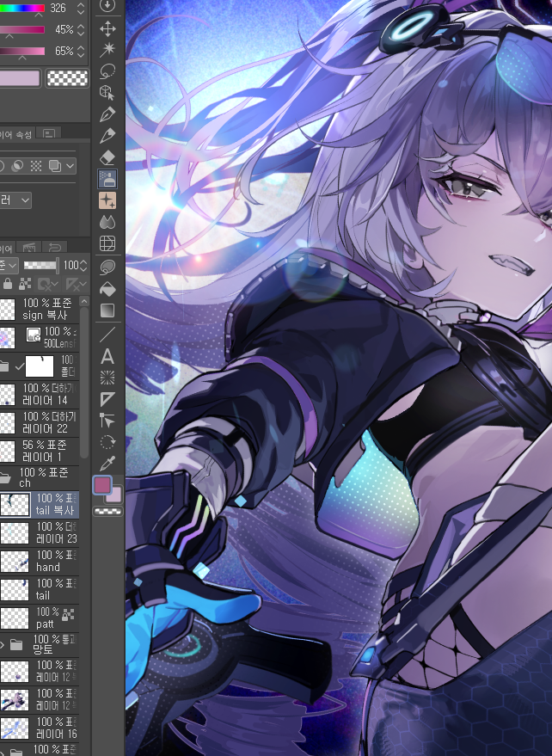Image resolution: width=552 pixels, height=756 pixels.
Task: Toggle Lock Layer padlock icon
Action: pos(7,284)
